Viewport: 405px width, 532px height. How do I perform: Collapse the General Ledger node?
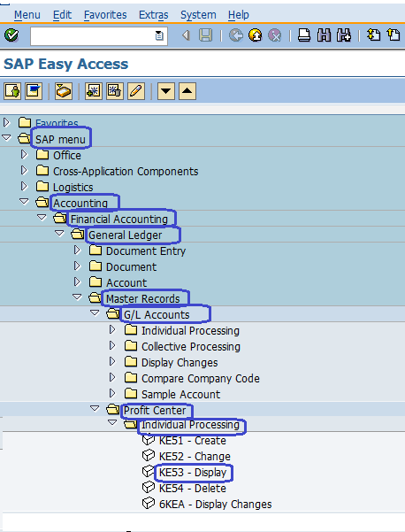[x=59, y=233]
